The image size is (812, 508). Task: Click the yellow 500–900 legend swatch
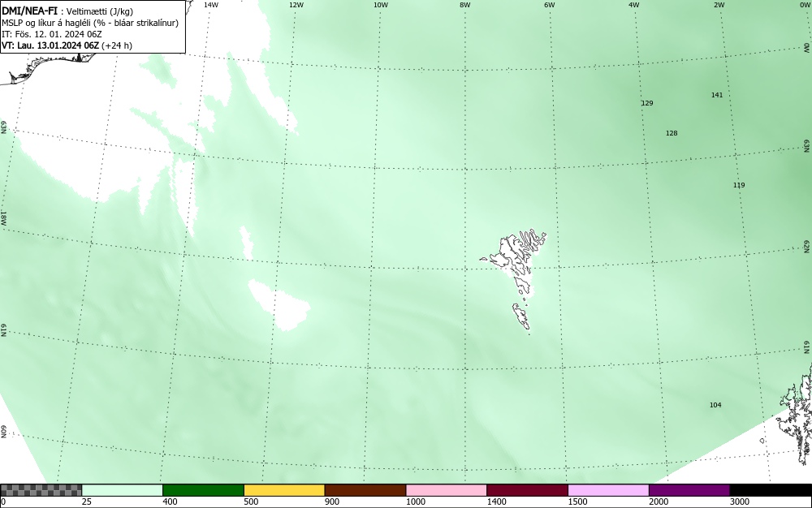[284, 490]
